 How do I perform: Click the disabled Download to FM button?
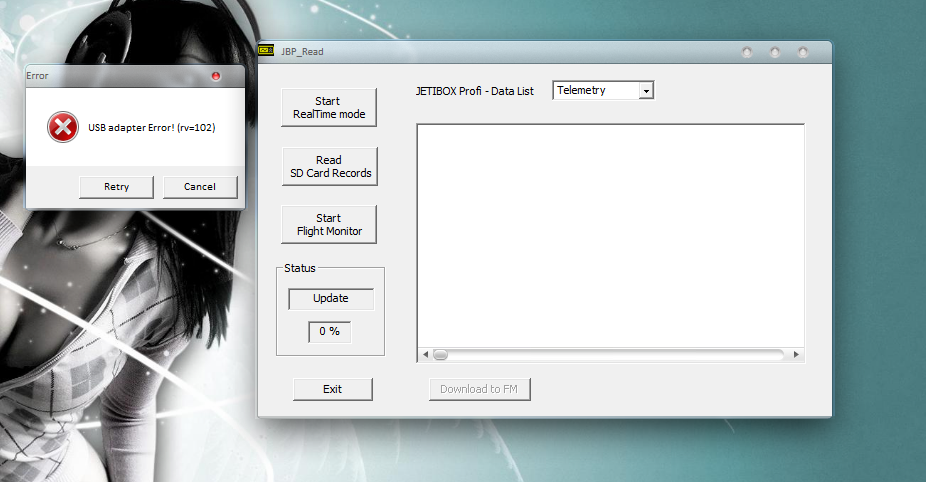tap(479, 389)
